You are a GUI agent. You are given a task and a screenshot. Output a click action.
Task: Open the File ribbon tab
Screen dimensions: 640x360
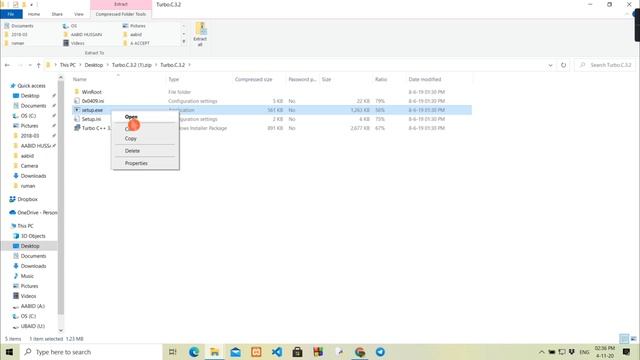point(11,14)
